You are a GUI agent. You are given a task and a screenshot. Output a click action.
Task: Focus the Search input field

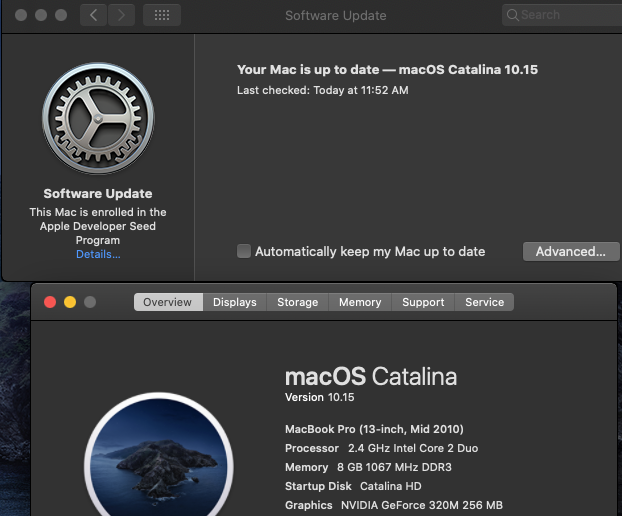(x=562, y=15)
